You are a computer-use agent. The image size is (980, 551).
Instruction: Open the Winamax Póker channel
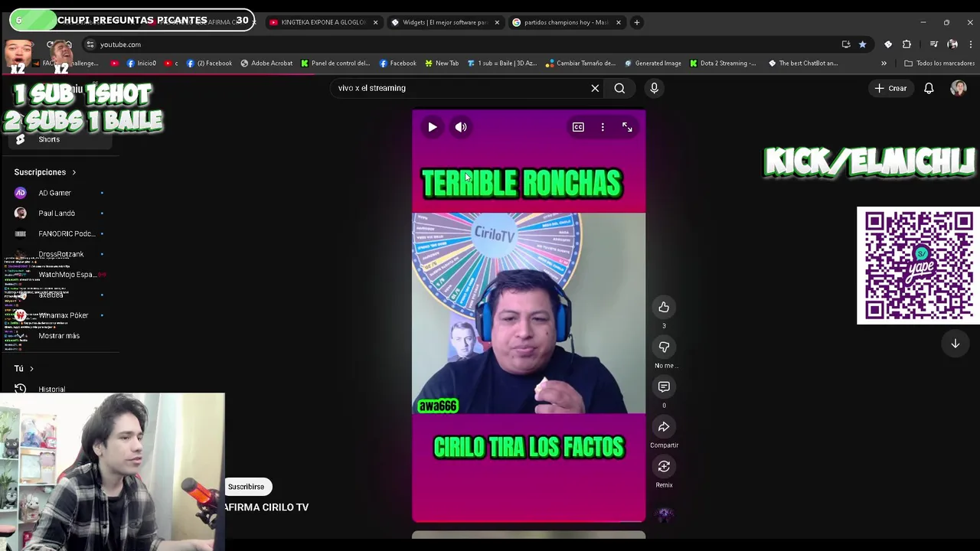click(60, 315)
